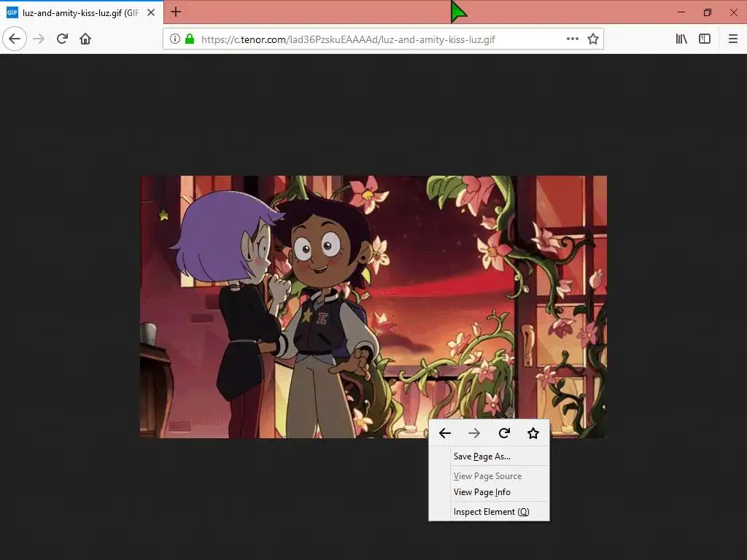Close the luz-and-amity-kiss-luz.gif tab

[151, 12]
